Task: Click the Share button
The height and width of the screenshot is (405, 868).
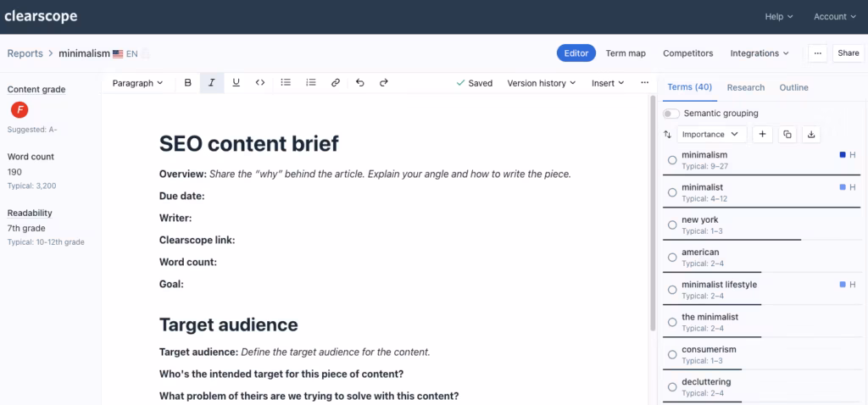Action: pyautogui.click(x=848, y=53)
